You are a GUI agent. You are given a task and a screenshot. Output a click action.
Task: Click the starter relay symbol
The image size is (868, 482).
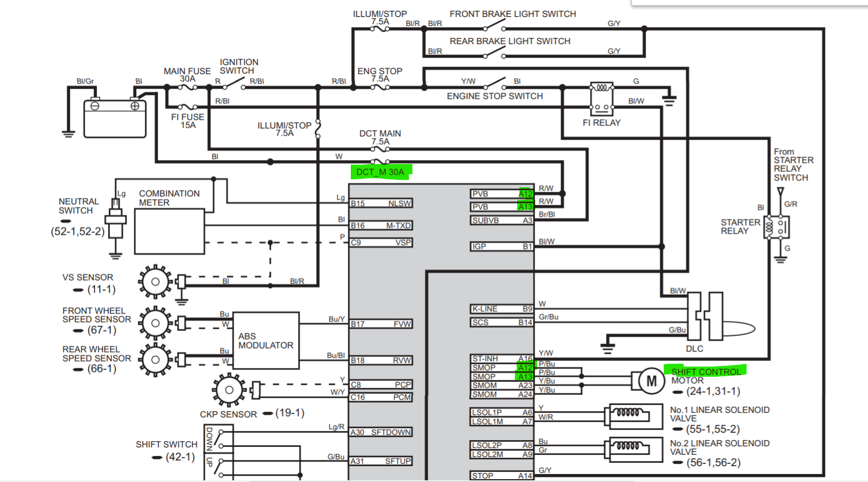pos(776,227)
